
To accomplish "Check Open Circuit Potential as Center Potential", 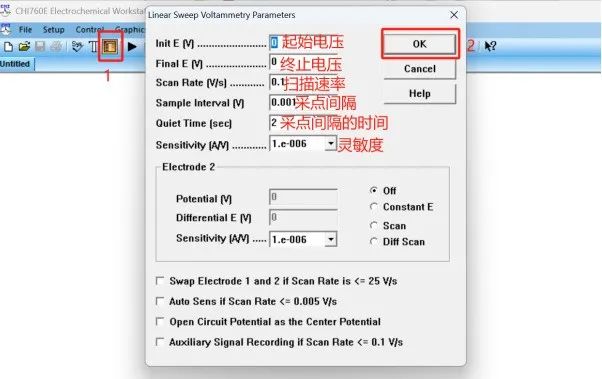I will 160,321.
